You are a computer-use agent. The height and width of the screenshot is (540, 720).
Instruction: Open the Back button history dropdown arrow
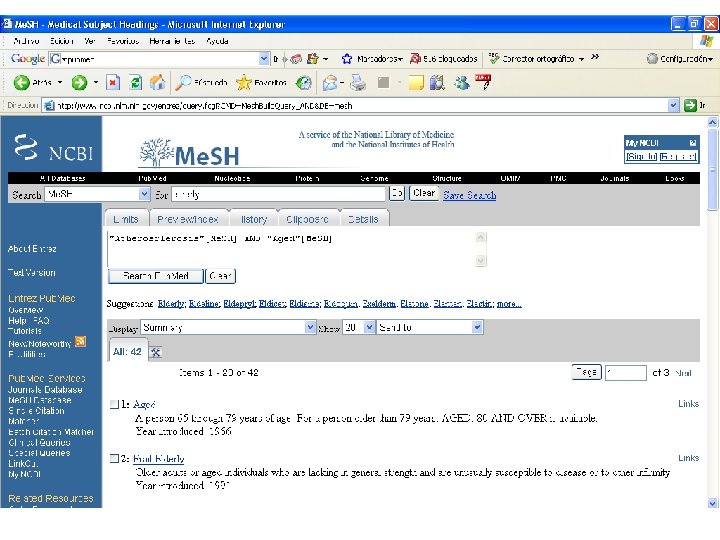click(60, 83)
